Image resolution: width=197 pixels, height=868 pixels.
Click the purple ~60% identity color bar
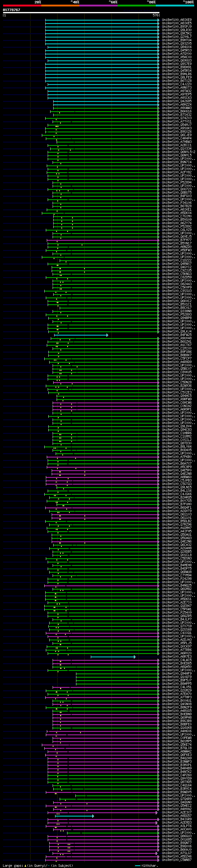[x=99, y=6]
